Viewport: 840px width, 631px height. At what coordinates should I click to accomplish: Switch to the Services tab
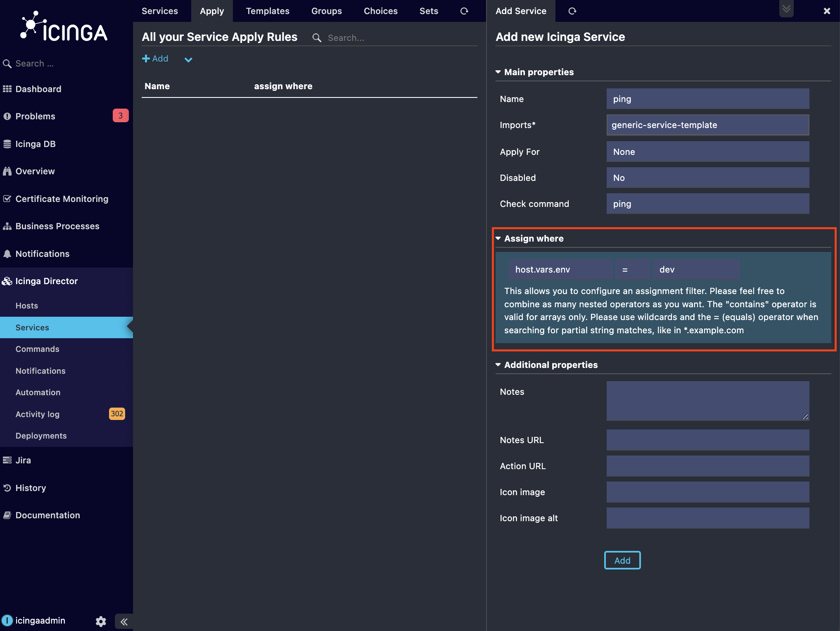coord(160,11)
